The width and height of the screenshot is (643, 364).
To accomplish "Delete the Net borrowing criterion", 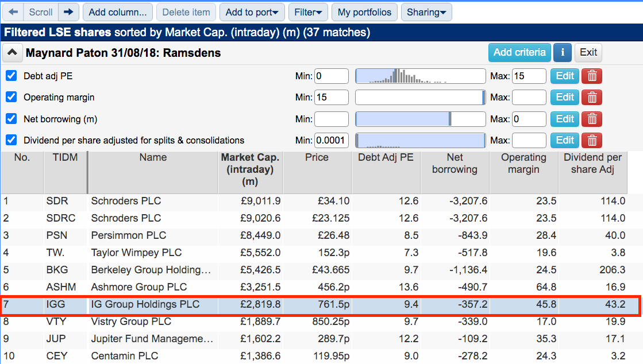I will click(x=592, y=119).
